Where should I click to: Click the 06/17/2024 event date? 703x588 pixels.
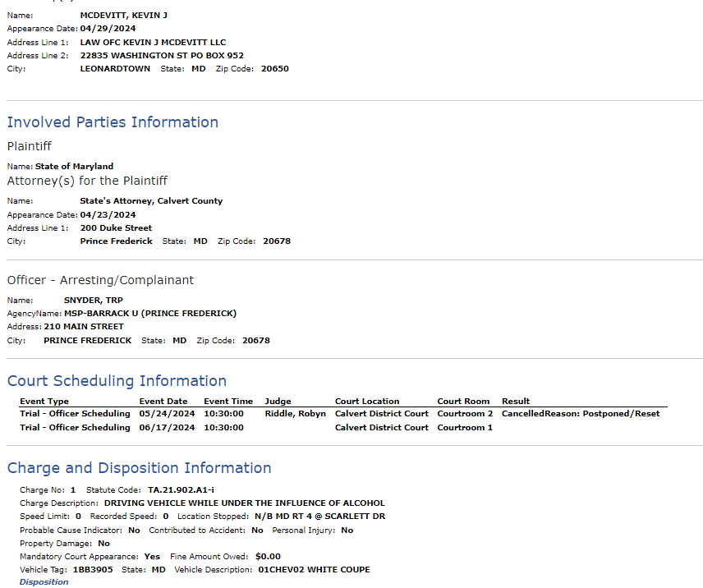[x=167, y=428]
